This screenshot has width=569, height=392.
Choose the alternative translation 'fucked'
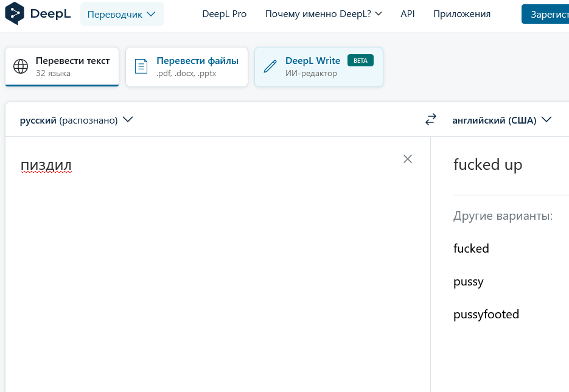[471, 248]
